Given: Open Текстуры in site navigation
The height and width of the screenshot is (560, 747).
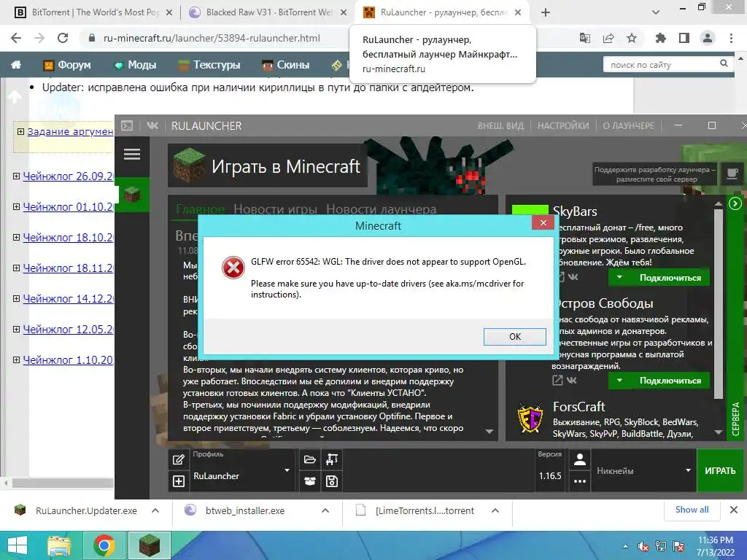Looking at the screenshot, I should click(209, 65).
